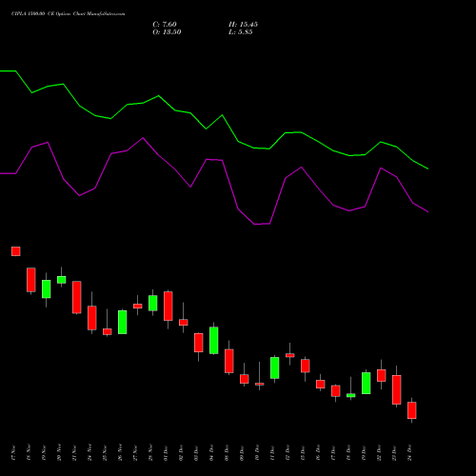Click the 08 Dec date label
476x476 pixels.
pos(227,453)
